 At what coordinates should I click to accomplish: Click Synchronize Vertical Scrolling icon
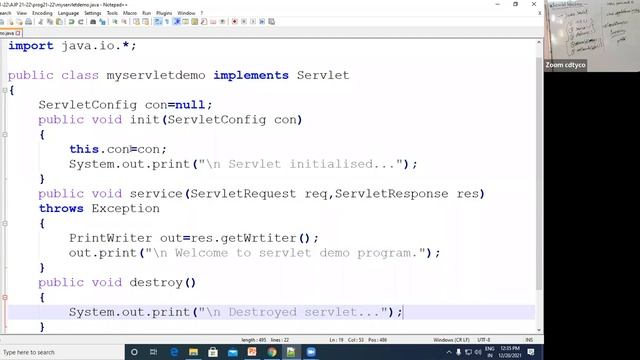[x=136, y=22]
